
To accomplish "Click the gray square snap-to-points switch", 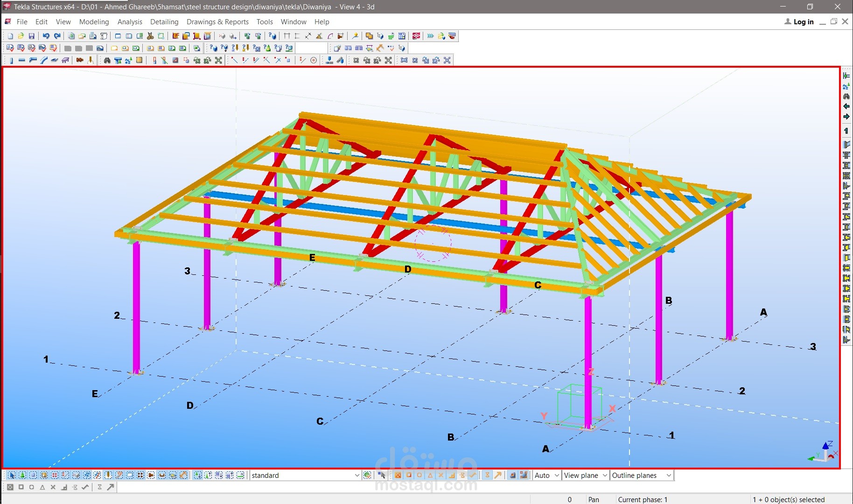I will click(x=10, y=487).
